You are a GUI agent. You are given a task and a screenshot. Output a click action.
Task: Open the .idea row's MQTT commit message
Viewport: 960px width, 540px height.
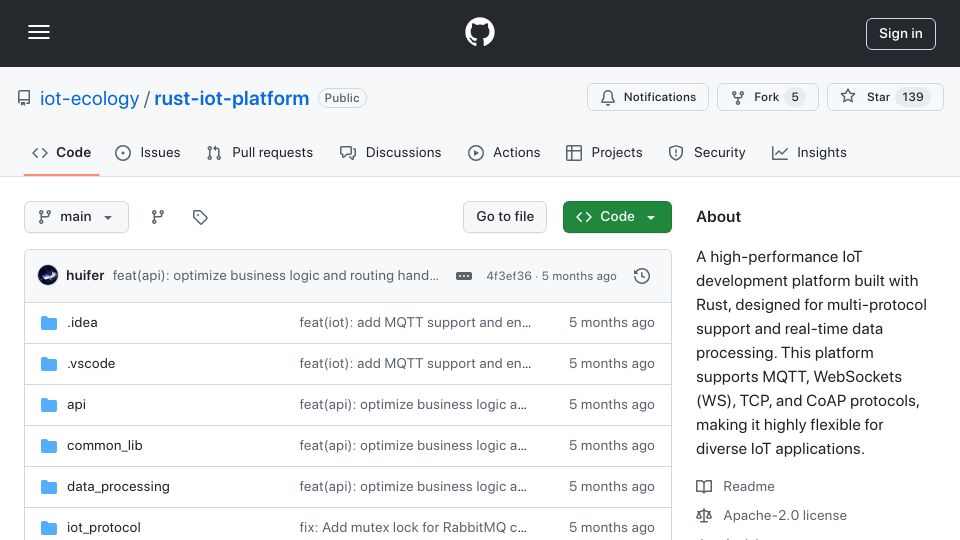pos(415,323)
